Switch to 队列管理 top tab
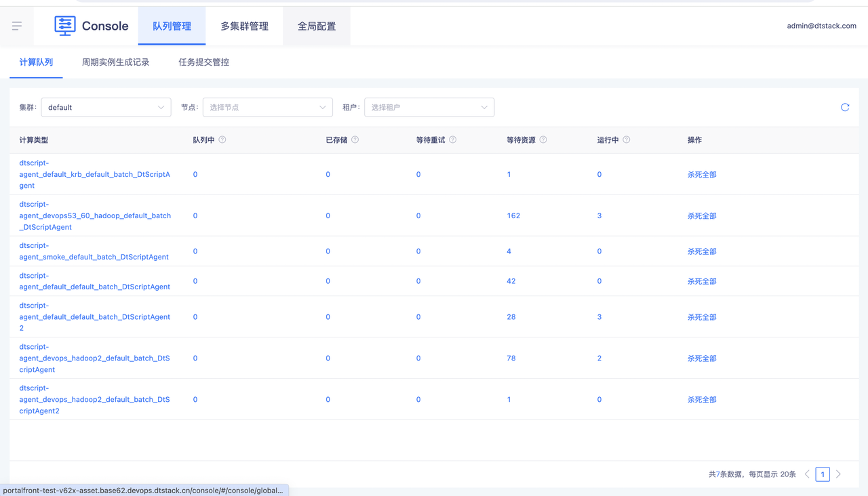868x496 pixels. pyautogui.click(x=172, y=26)
